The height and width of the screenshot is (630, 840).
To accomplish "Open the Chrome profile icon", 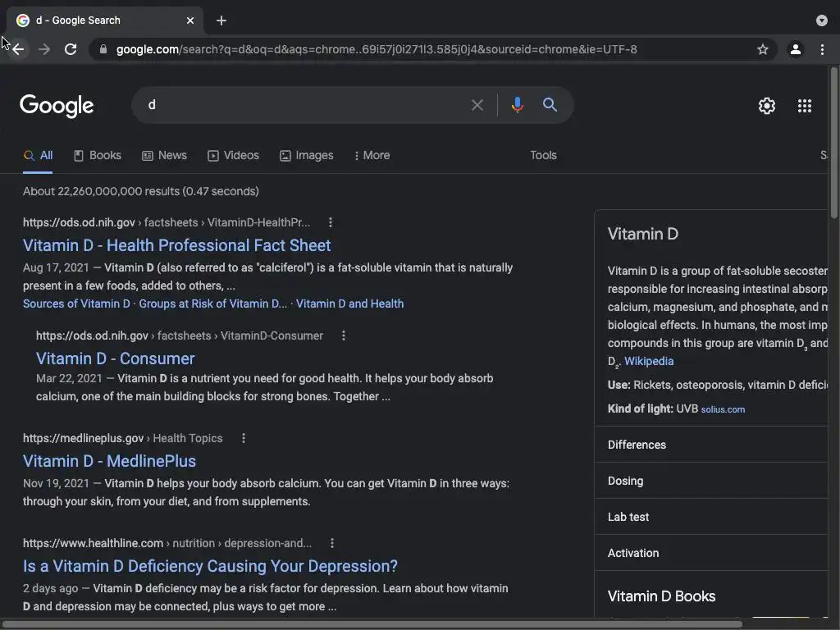I will tap(796, 49).
